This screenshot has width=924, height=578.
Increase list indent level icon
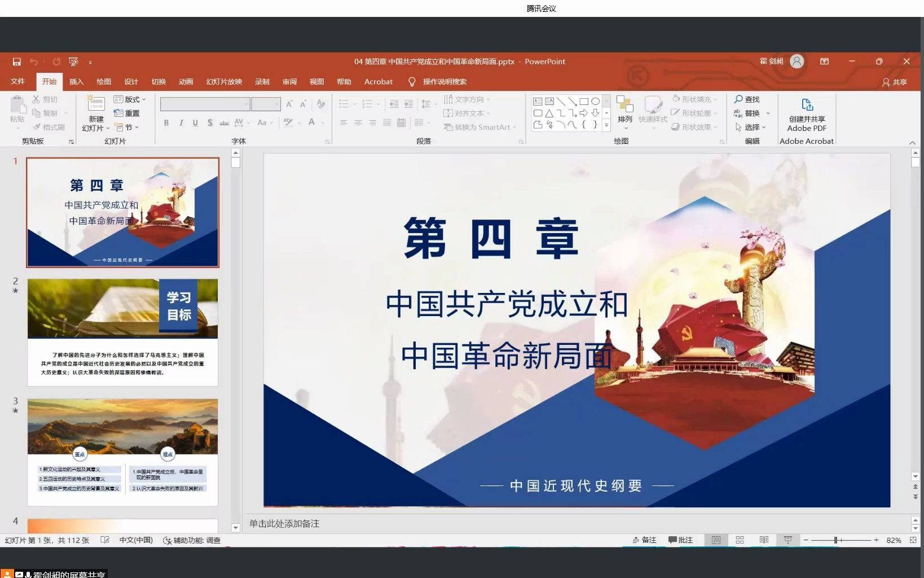[x=408, y=104]
